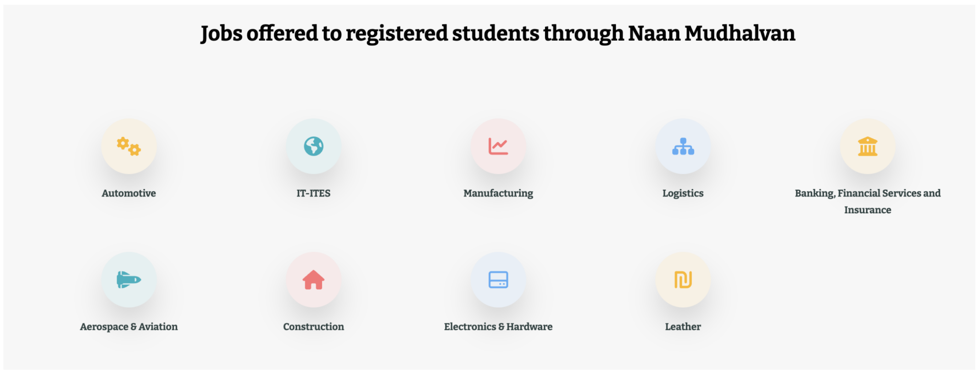The height and width of the screenshot is (373, 980).
Task: Select the Automotive gears icon
Action: pos(128,147)
